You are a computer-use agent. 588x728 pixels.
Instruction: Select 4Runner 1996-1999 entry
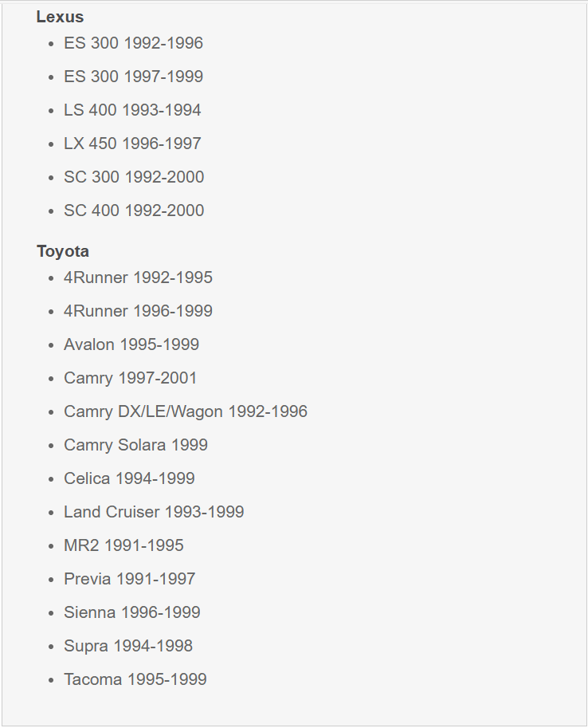[138, 311]
